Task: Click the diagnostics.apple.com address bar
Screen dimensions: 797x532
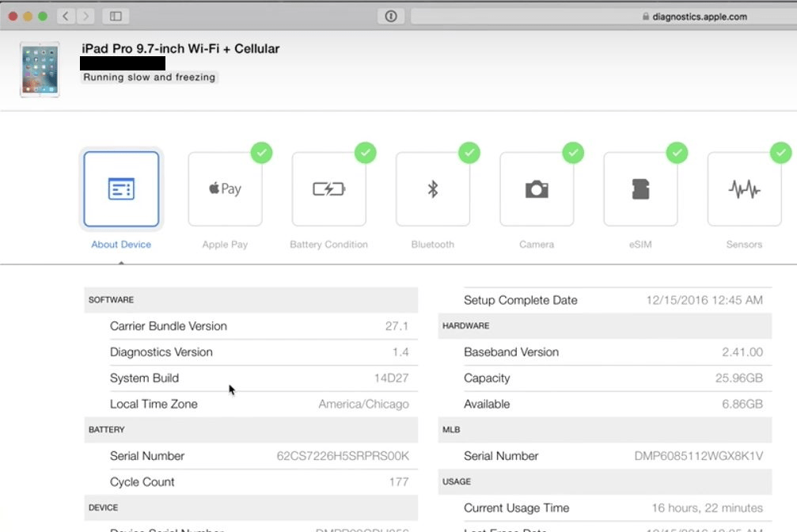Action: pos(602,16)
